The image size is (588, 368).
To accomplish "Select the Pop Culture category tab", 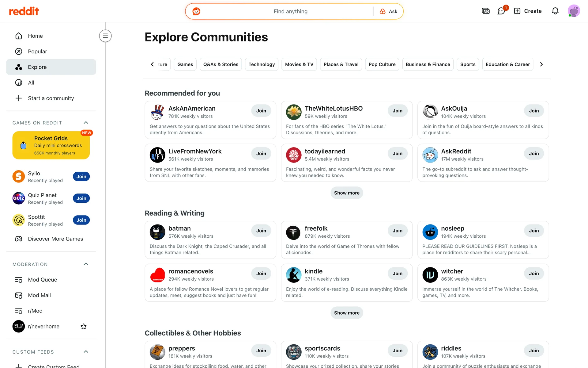I will click(x=382, y=64).
